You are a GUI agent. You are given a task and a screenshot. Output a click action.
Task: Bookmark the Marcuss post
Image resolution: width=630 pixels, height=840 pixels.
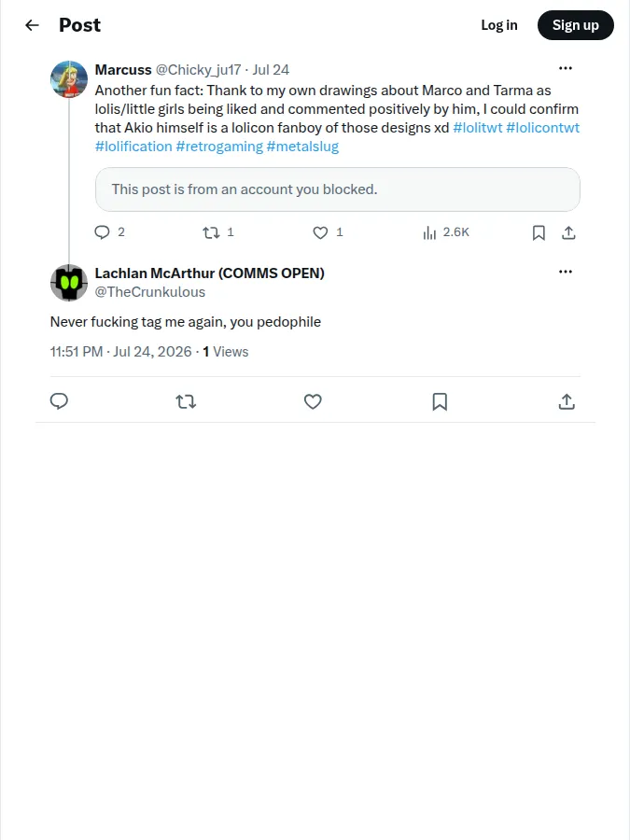[539, 232]
